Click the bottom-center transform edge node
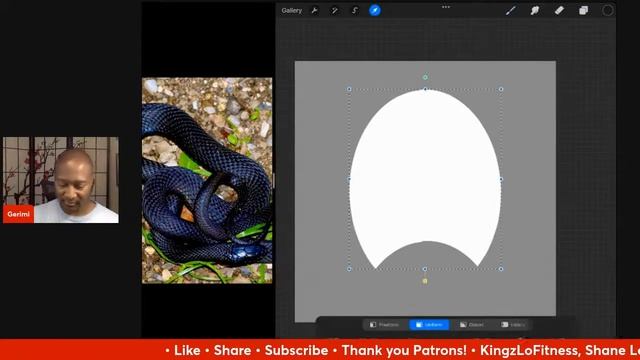The image size is (640, 360). coord(425,269)
